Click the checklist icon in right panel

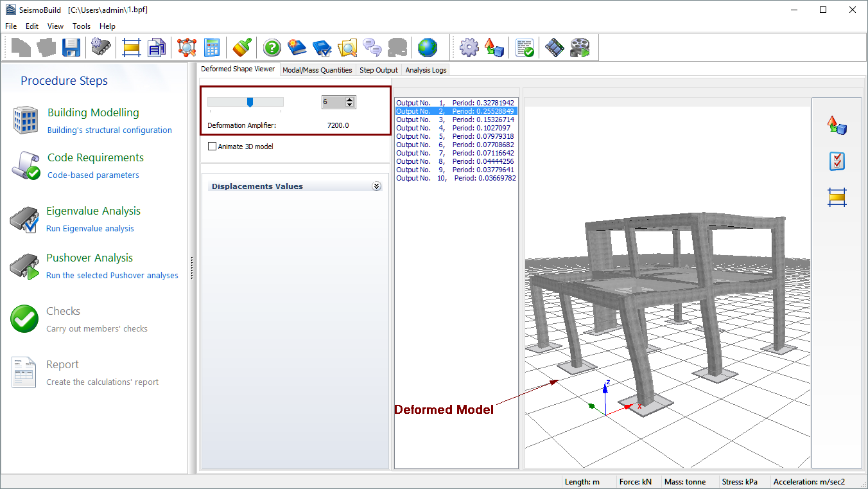pos(837,161)
